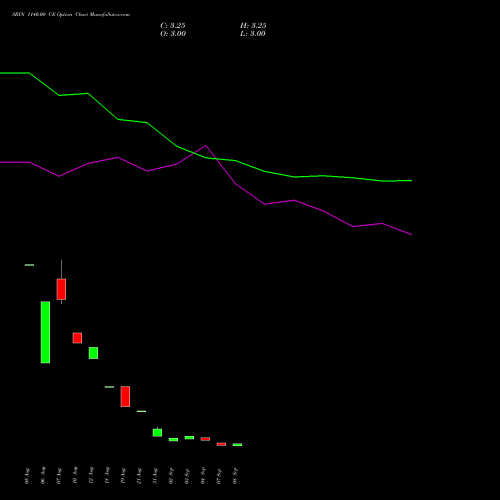The height and width of the screenshot is (500, 500).
Task: Click the open value 'O: 3.00'
Action: click(173, 34)
